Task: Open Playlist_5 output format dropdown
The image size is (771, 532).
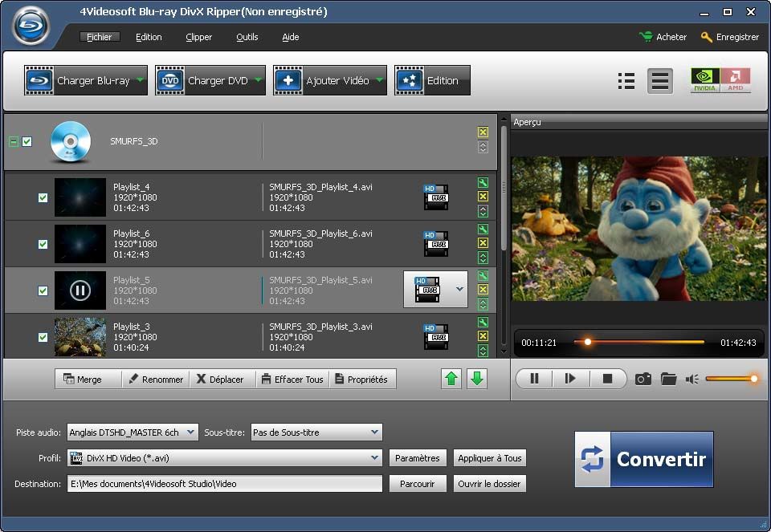Action: click(x=459, y=290)
